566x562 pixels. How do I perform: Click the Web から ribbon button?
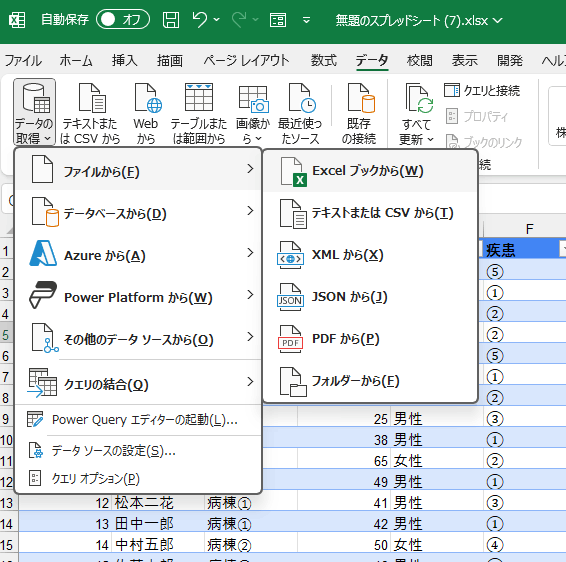146,113
